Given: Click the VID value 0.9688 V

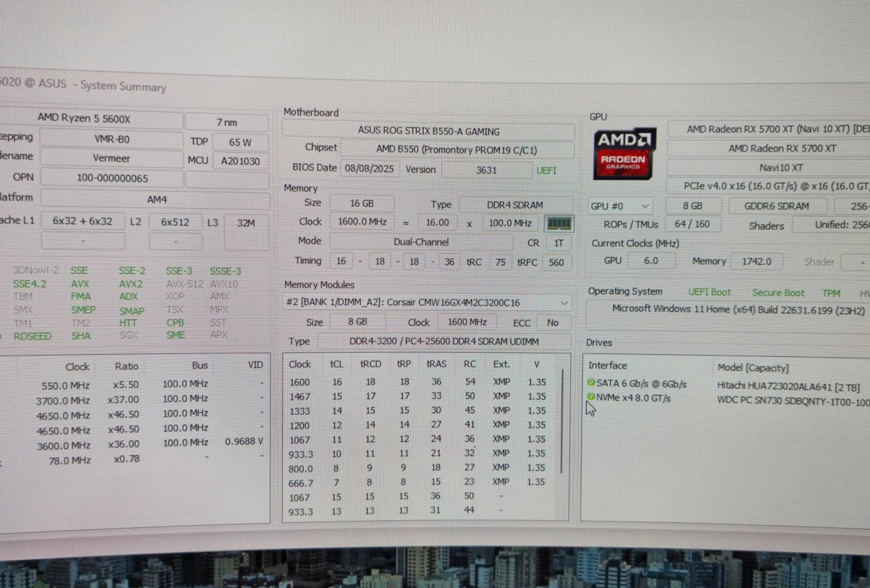Looking at the screenshot, I should 244,442.
